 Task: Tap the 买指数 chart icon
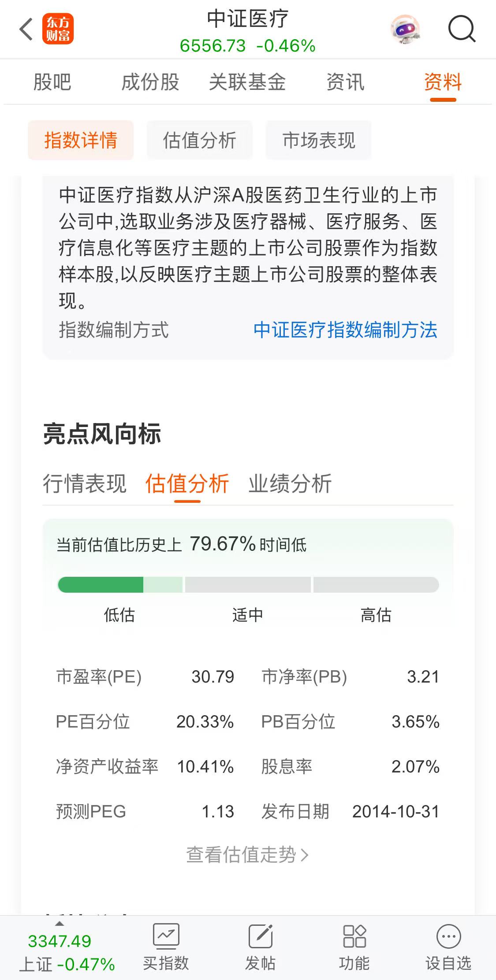coord(166,935)
